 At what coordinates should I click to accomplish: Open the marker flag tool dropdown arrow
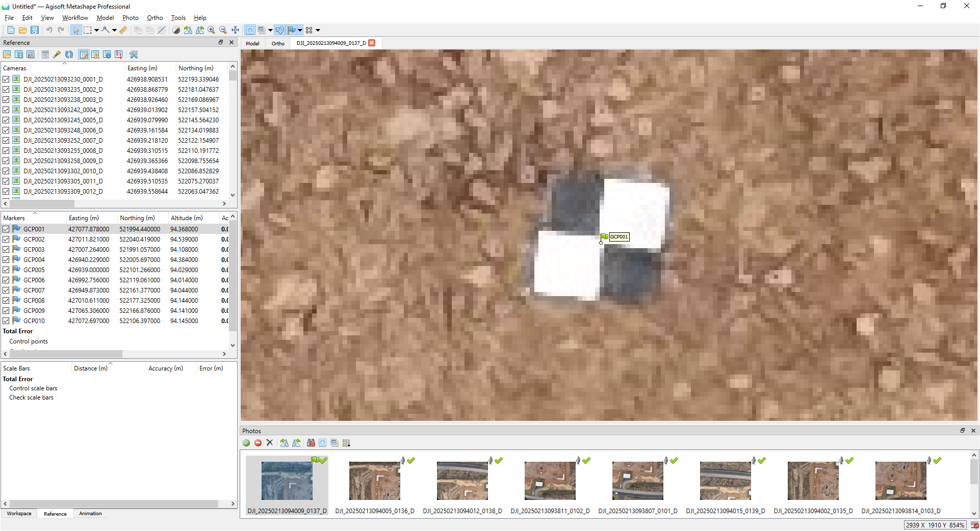tap(300, 31)
